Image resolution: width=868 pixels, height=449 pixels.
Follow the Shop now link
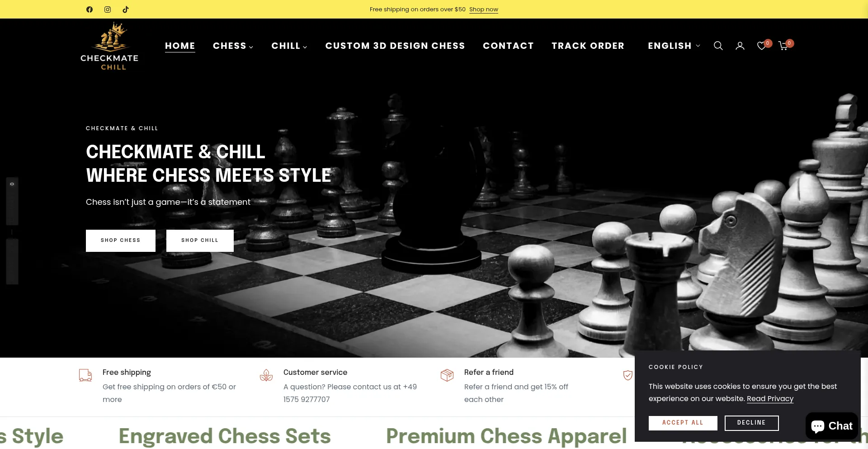point(484,9)
